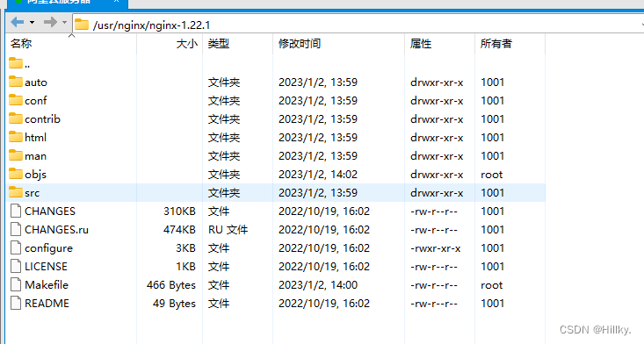644x344 pixels.
Task: Click the '310KB' size of CHANGES
Action: (x=179, y=211)
